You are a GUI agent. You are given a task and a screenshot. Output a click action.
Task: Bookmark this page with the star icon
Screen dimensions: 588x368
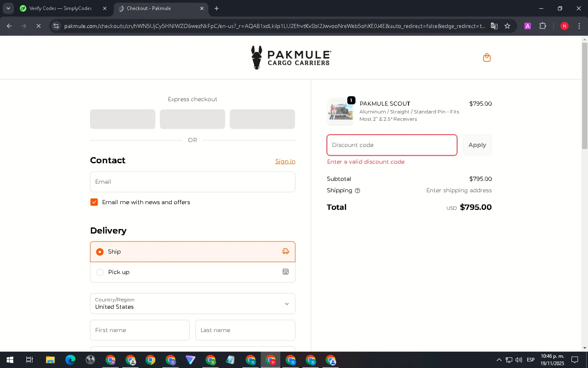point(508,26)
